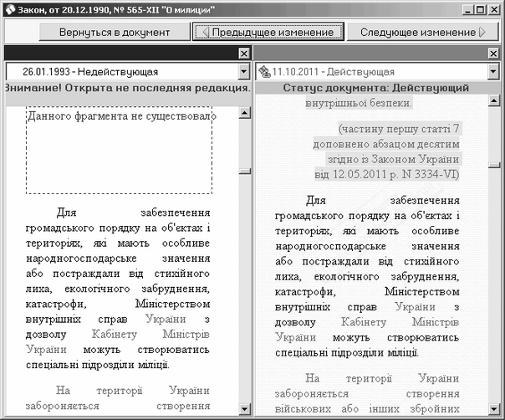Viewport: 505px width, 420px height.
Task: Click right pane scrollbar up arrow
Action: 494,100
